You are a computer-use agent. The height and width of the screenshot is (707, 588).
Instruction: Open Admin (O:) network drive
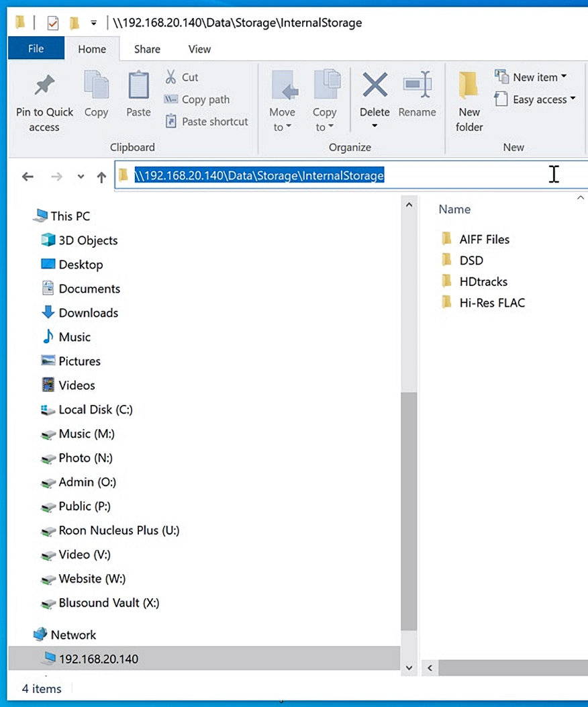79,482
